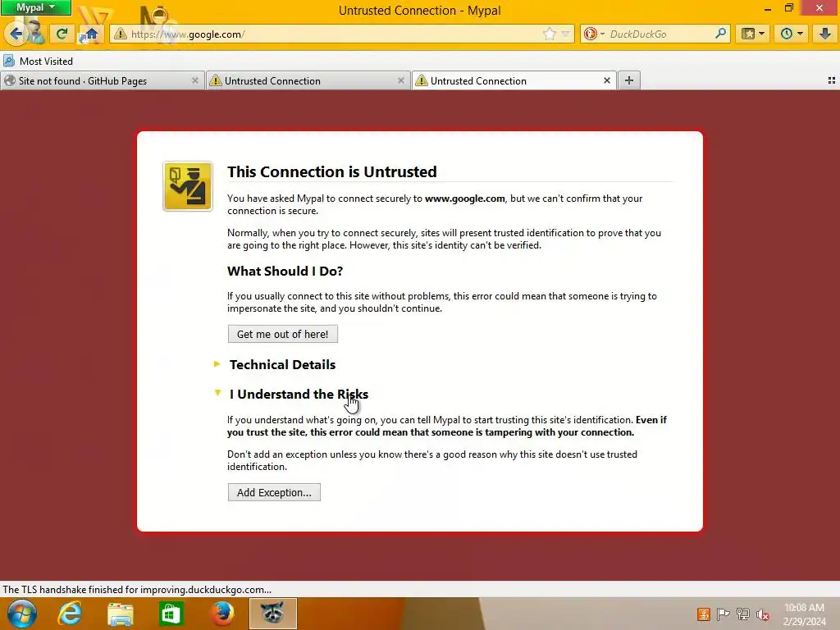
Task: Close the active Untrusted Connection tab
Action: (606, 80)
